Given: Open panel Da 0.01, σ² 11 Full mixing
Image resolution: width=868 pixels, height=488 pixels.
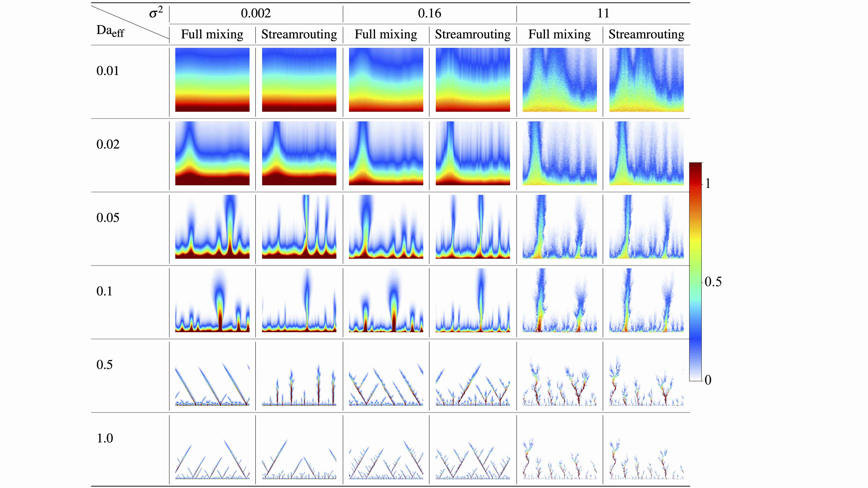Looking at the screenshot, I should tap(560, 80).
